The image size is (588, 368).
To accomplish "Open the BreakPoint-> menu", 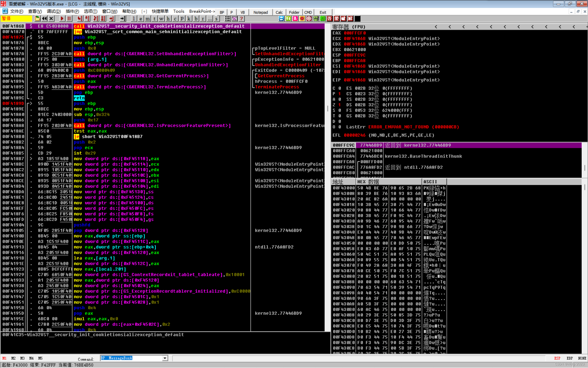I will point(202,11).
